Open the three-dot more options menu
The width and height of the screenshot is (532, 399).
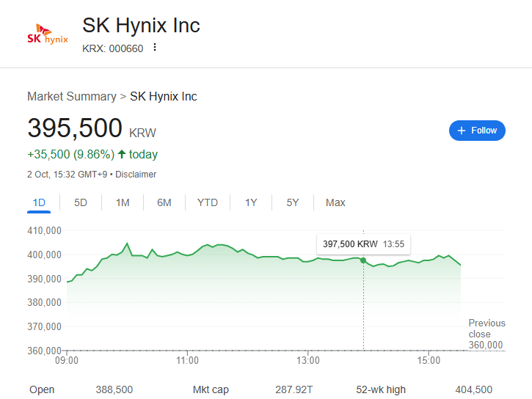[155, 48]
